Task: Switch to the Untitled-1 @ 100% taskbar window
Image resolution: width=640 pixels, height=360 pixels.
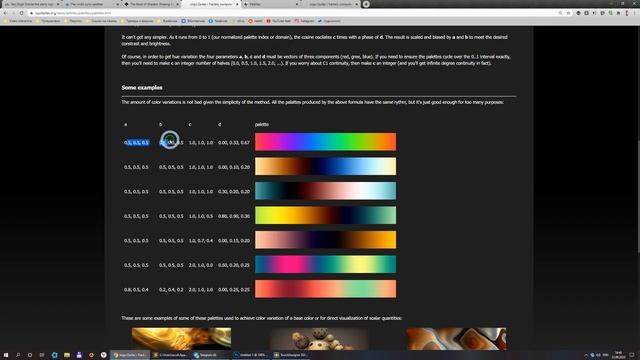Action: (x=251, y=355)
